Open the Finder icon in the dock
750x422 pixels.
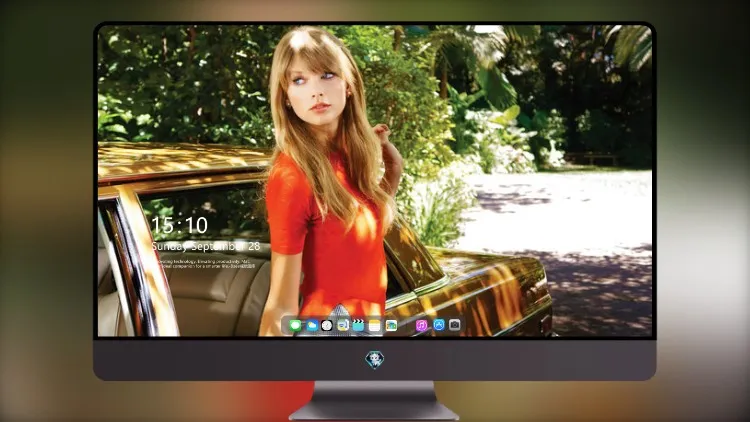tap(342, 326)
